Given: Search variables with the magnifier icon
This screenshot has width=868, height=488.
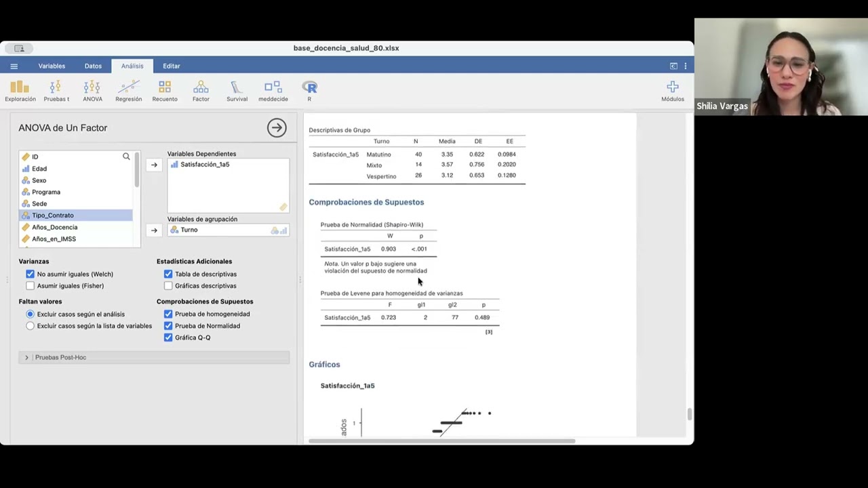Looking at the screenshot, I should (x=126, y=157).
